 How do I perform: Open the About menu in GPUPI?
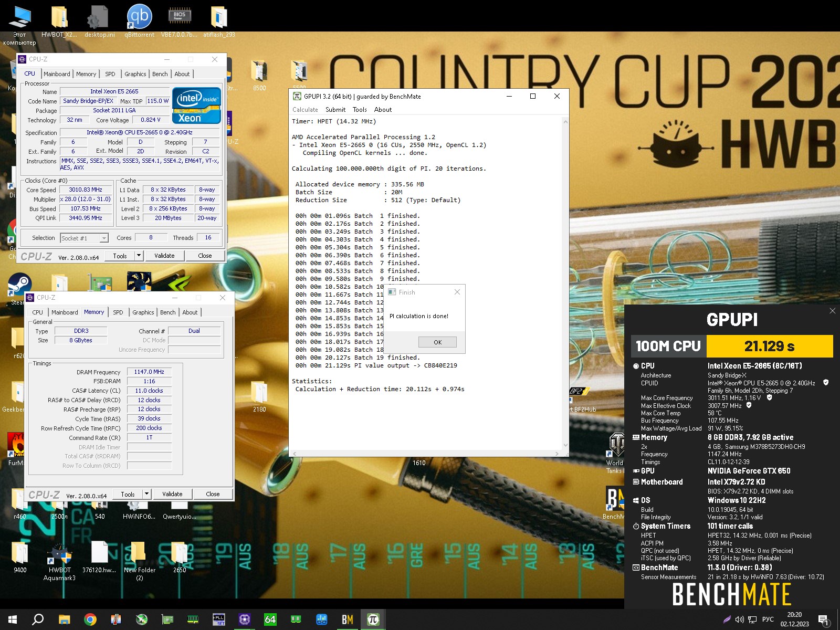(x=383, y=110)
